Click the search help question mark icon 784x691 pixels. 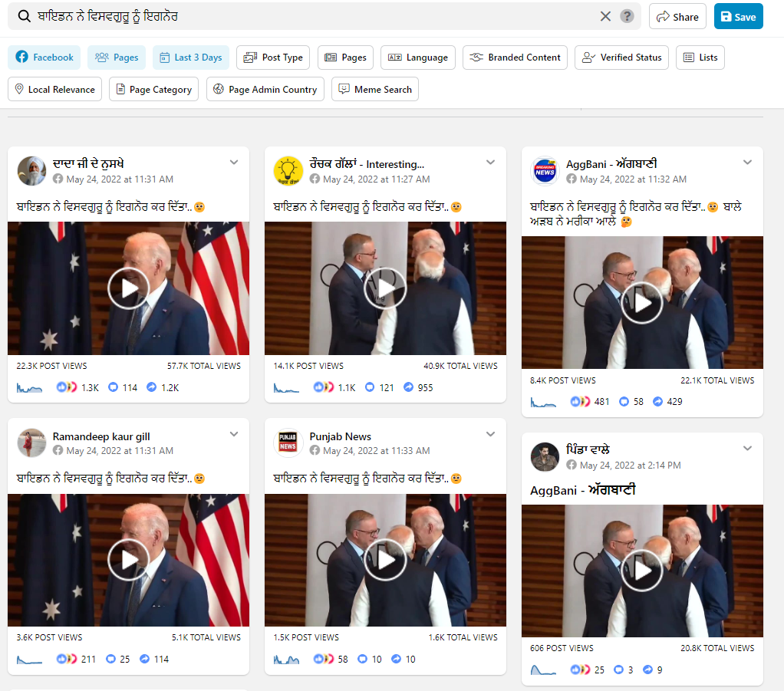627,16
